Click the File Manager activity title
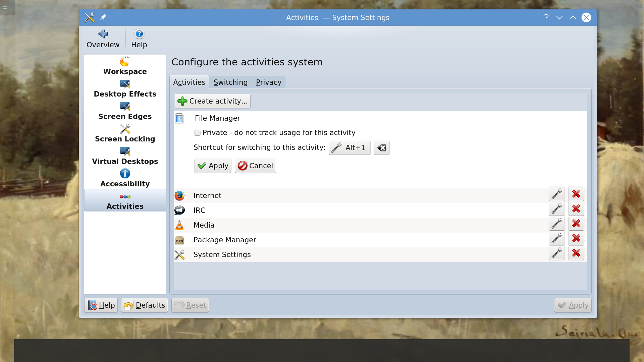The width and height of the screenshot is (644, 362). point(217,118)
